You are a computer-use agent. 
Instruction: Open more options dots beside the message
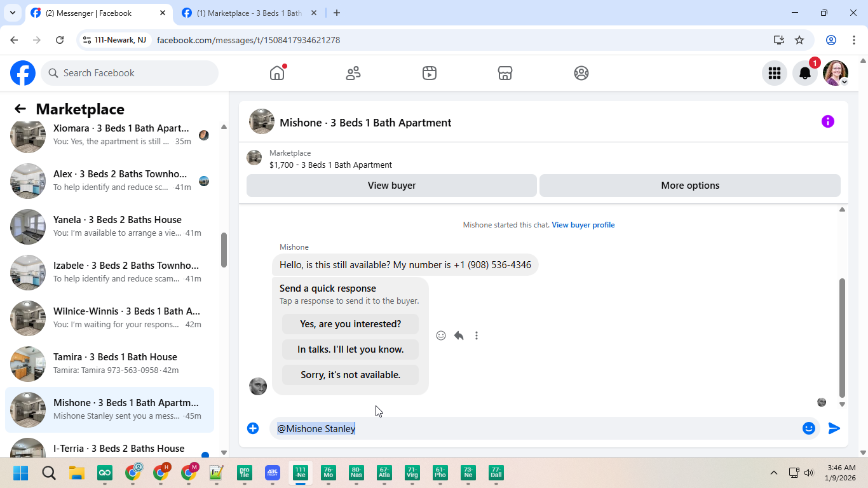point(477,335)
